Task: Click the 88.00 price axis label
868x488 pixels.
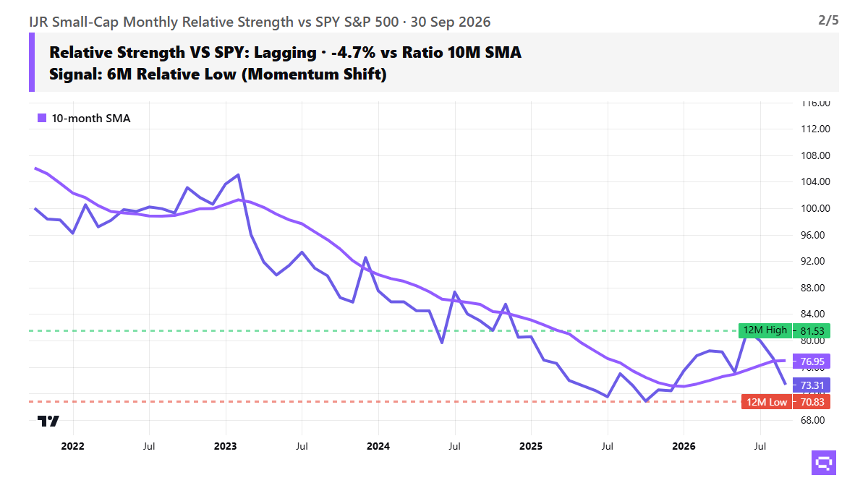Action: click(x=814, y=288)
